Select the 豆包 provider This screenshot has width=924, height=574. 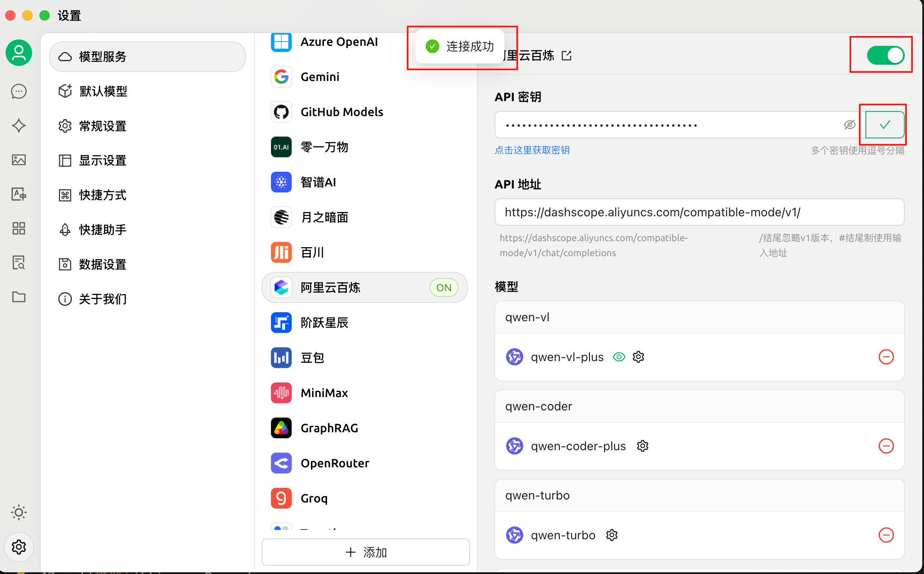pyautogui.click(x=364, y=358)
